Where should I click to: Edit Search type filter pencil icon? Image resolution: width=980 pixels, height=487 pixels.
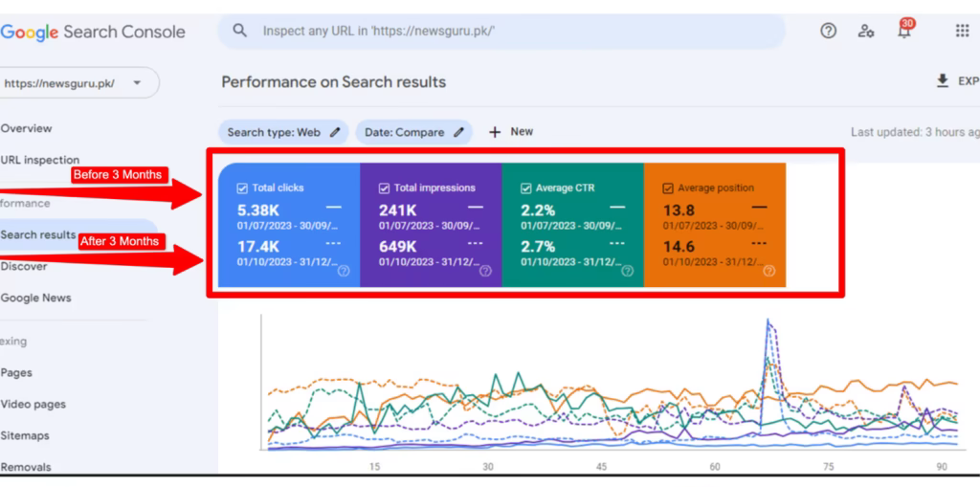coord(335,132)
